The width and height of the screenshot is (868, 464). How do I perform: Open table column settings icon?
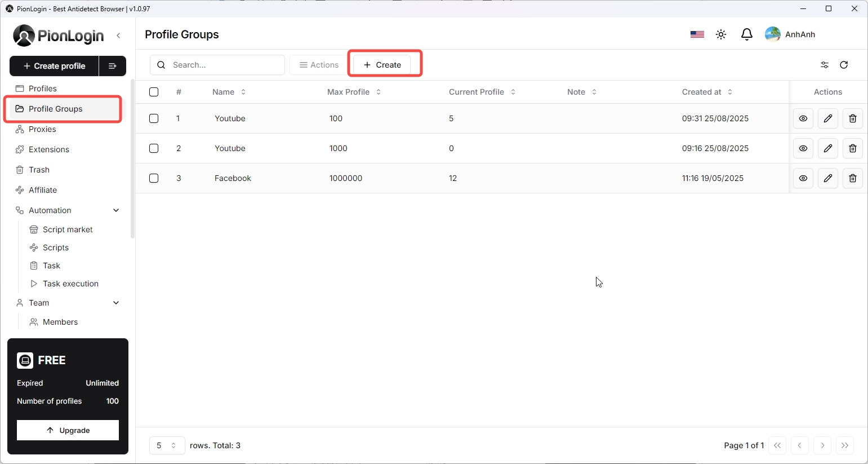tap(824, 65)
